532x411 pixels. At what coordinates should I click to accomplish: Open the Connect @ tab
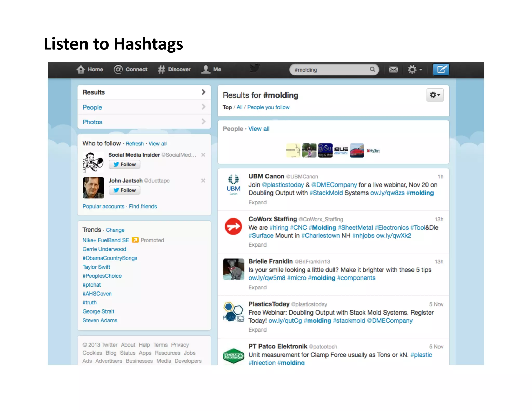(130, 69)
